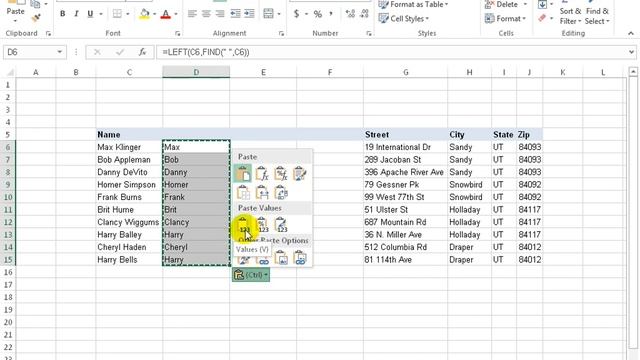The width and height of the screenshot is (640, 360).
Task: Paste as Values (123) icon
Action: [x=243, y=225]
